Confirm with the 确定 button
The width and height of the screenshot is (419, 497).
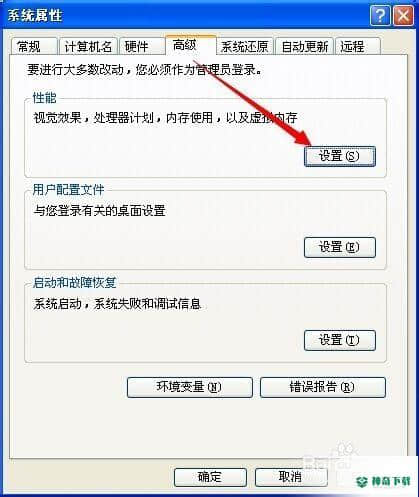click(x=210, y=477)
